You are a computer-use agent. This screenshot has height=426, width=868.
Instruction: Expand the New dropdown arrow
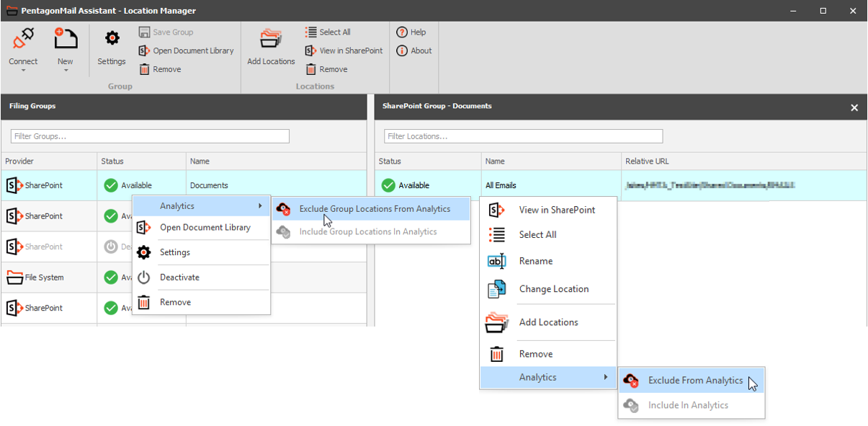(x=66, y=71)
